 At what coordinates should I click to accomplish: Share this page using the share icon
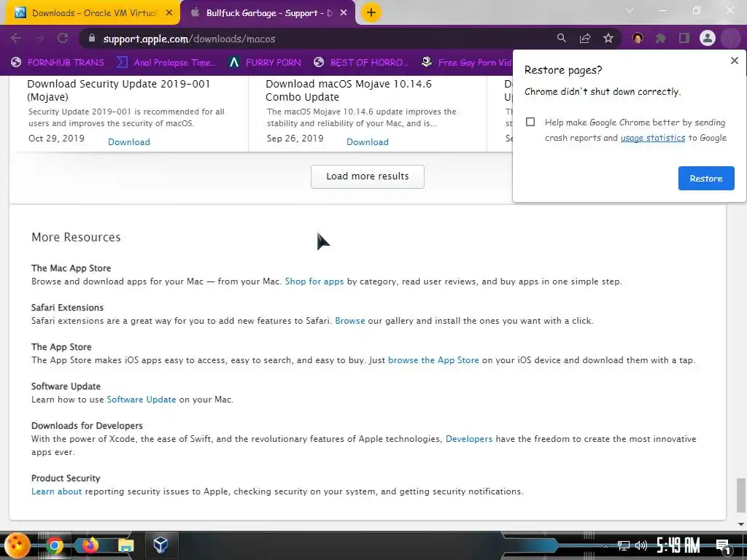pos(585,38)
